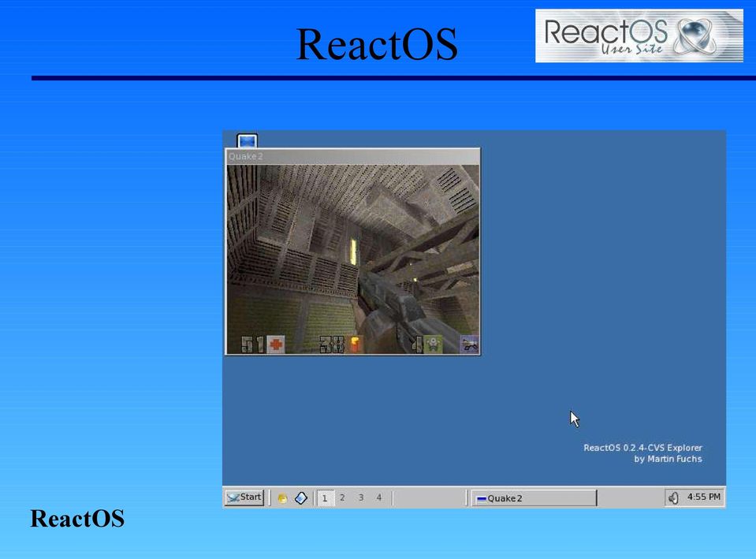The image size is (756, 559).
Task: Click the ammo shell icon in Quake HUD
Action: click(355, 345)
